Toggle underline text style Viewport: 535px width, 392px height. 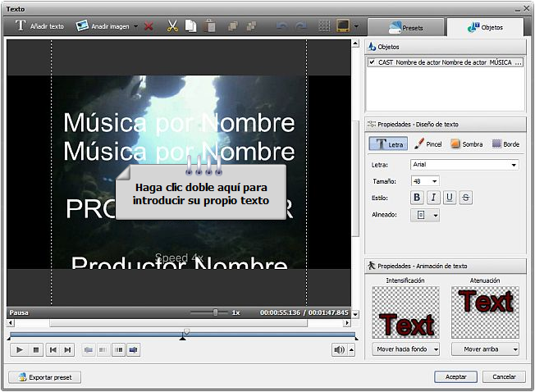coord(450,198)
